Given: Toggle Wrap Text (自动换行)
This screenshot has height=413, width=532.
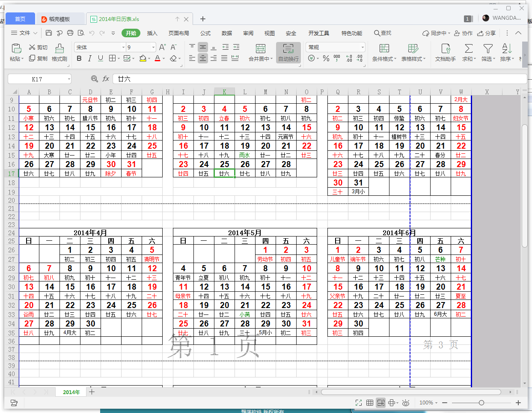Looking at the screenshot, I should click(288, 48).
